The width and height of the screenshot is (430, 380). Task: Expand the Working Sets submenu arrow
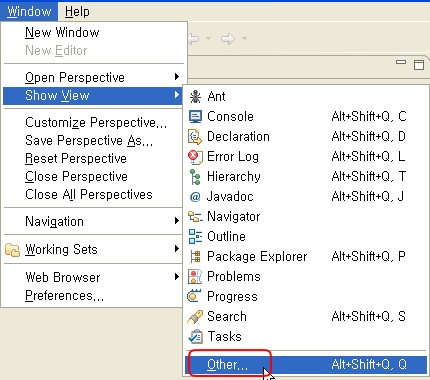177,249
